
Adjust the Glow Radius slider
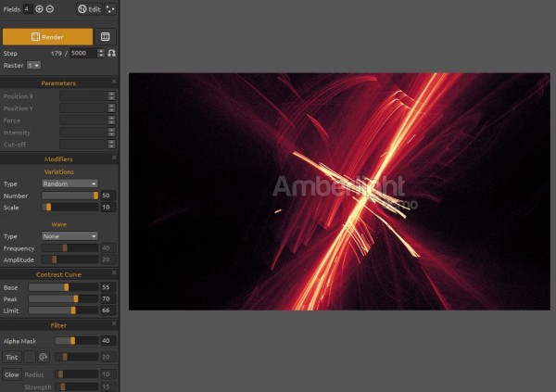click(77, 374)
